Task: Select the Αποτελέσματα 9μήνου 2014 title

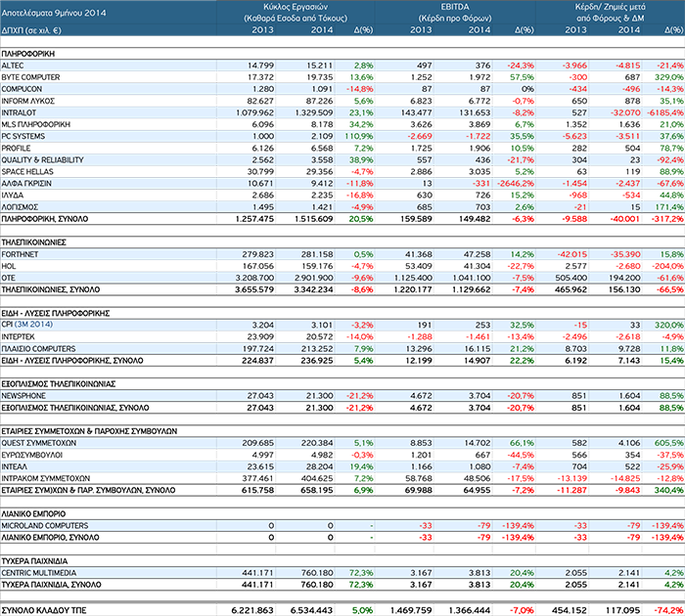Action: pos(54,13)
